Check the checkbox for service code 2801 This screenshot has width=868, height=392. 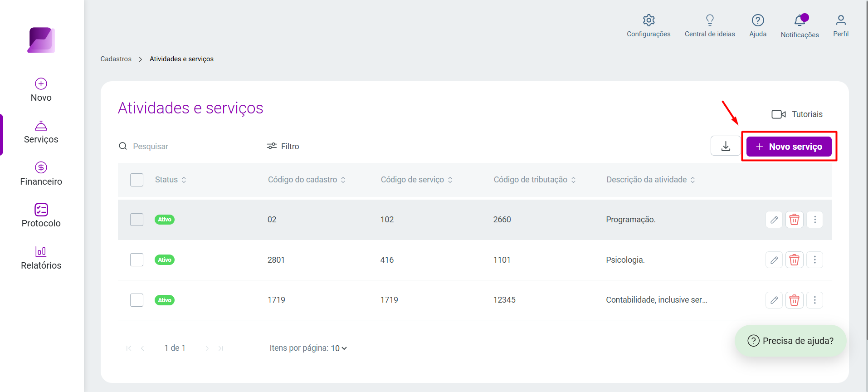coord(137,260)
